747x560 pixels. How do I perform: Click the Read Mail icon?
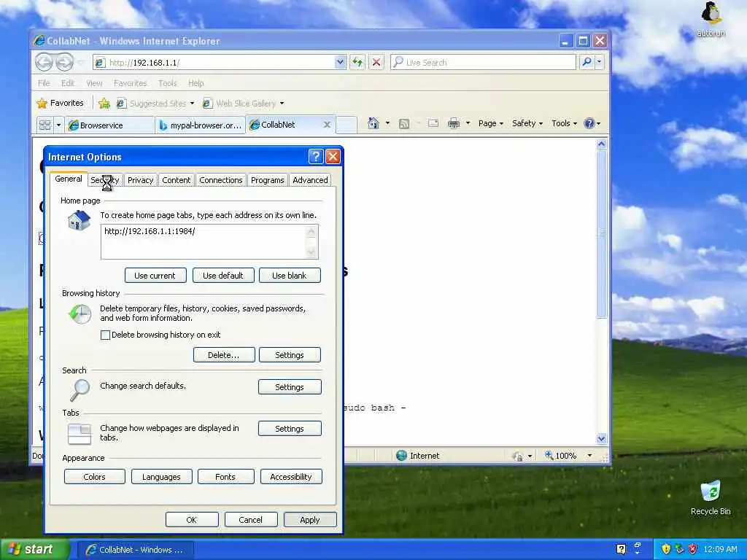point(433,123)
